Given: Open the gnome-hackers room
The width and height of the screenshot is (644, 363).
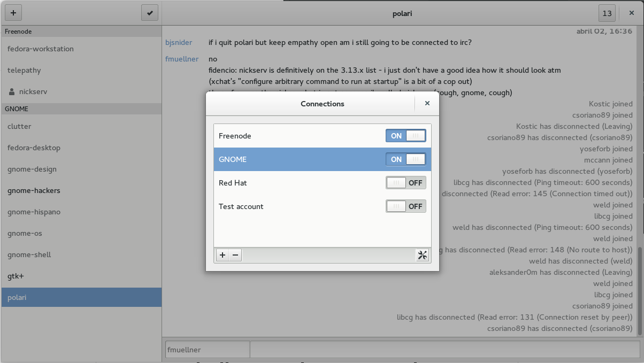Looking at the screenshot, I should 81,190.
